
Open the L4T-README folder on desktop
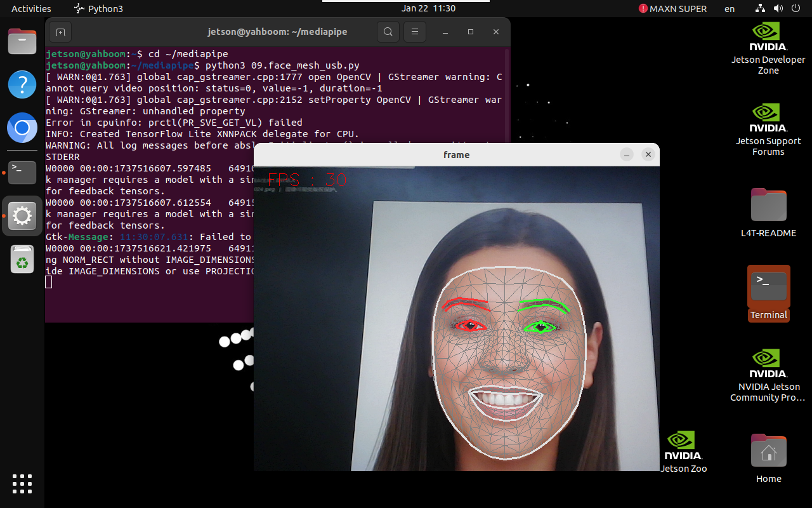768,213
